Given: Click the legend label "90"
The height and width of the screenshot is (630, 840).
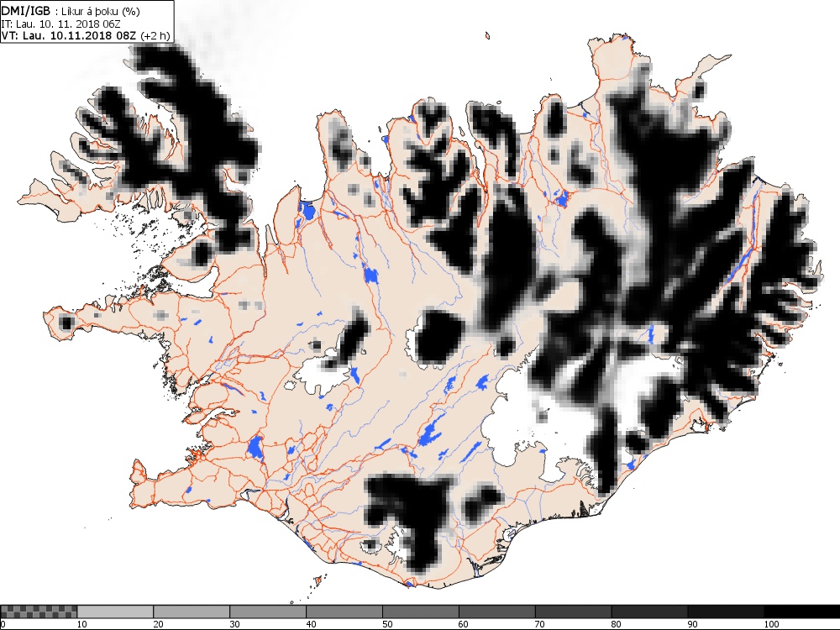Looking at the screenshot, I should coord(693,624).
